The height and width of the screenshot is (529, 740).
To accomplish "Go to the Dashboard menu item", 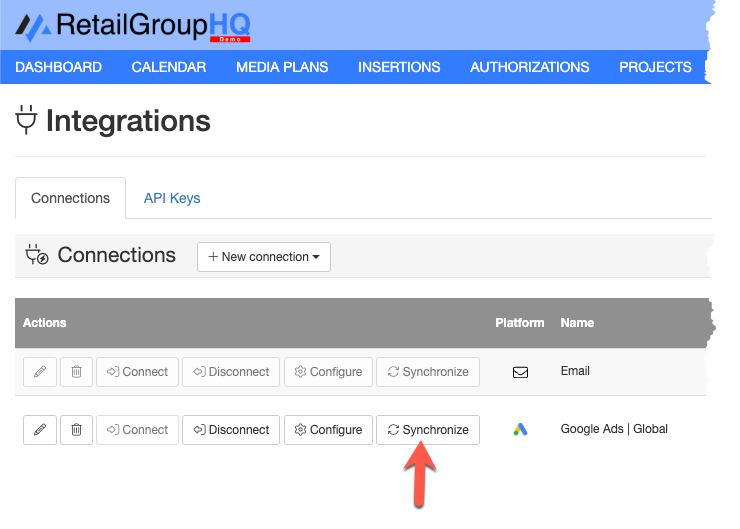I will click(x=59, y=67).
